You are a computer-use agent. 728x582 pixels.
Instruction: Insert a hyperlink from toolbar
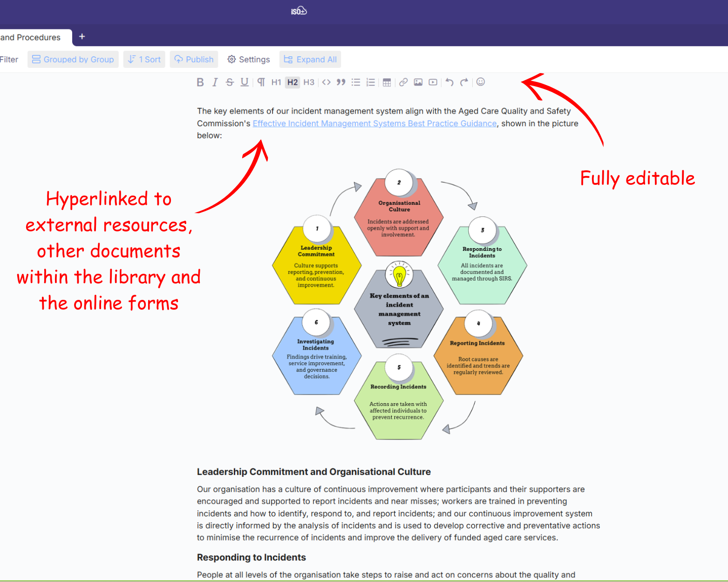[403, 82]
